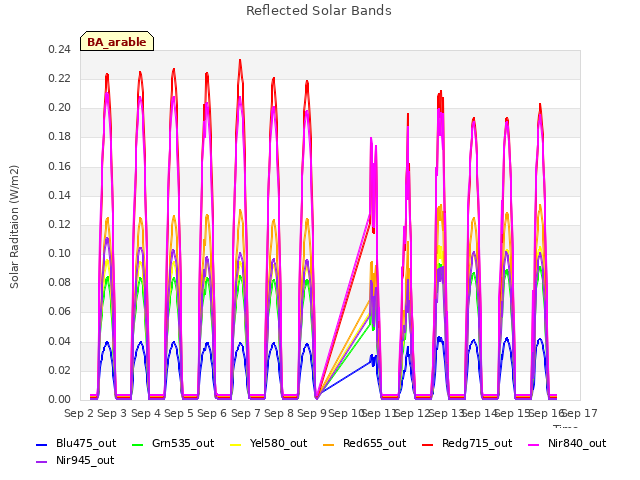Click the Red655_out legend entry
The height and width of the screenshot is (480, 640).
(x=364, y=443)
